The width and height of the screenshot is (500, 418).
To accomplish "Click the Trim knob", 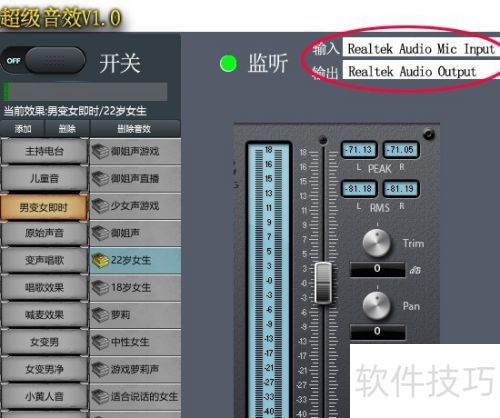I will click(377, 243).
